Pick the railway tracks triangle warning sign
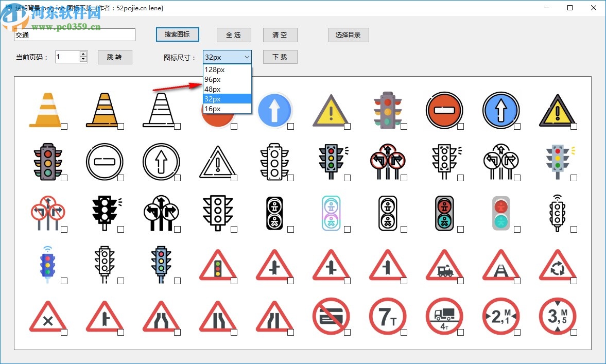606x364 pixels. 501,264
